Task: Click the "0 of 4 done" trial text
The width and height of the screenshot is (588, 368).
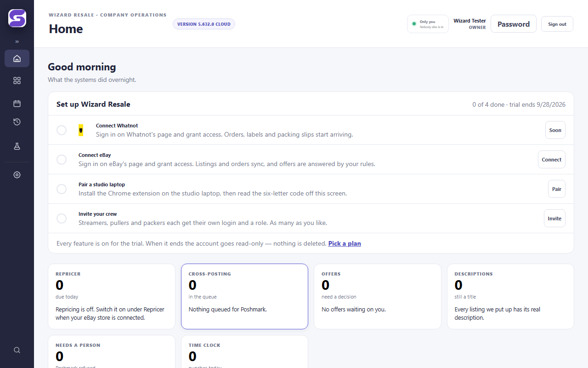Action: tap(519, 104)
